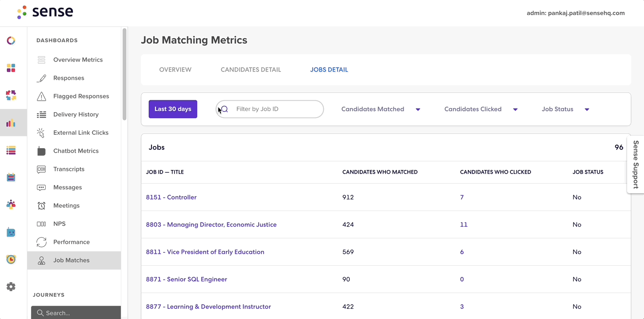Open Overview Metrics in the dashboards menu
Image resolution: width=644 pixels, height=319 pixels.
click(x=78, y=60)
